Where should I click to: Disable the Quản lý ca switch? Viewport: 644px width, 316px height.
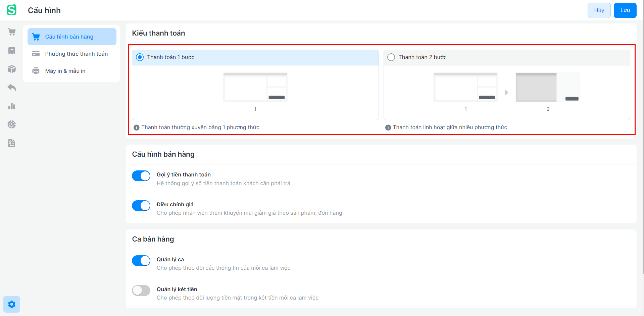(141, 261)
